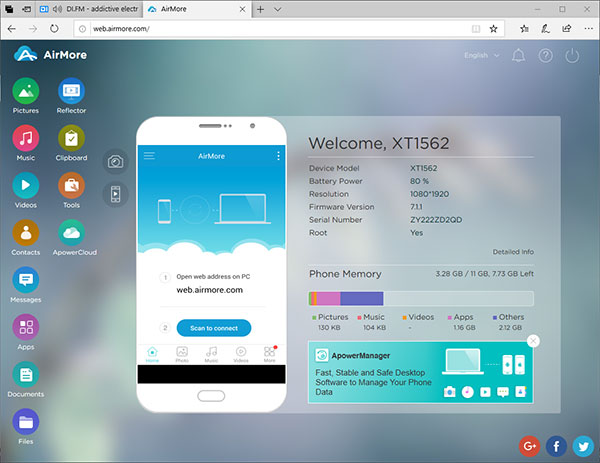600x463 pixels.
Task: Click the AirMore logo
Action: click(51, 54)
